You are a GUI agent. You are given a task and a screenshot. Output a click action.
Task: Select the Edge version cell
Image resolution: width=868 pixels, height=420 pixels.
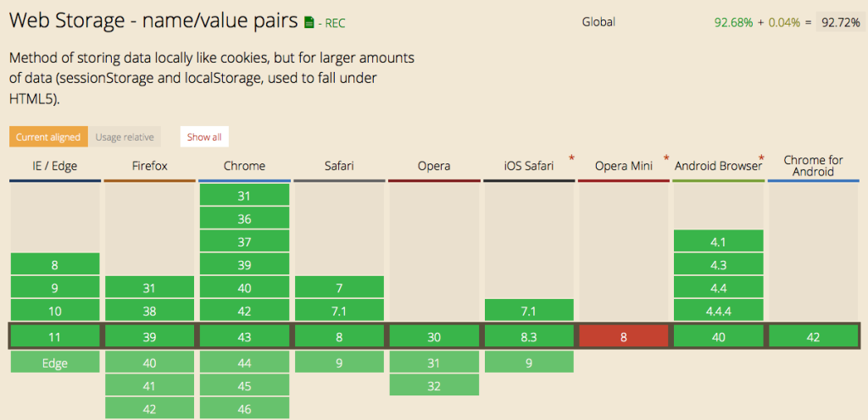click(x=55, y=362)
